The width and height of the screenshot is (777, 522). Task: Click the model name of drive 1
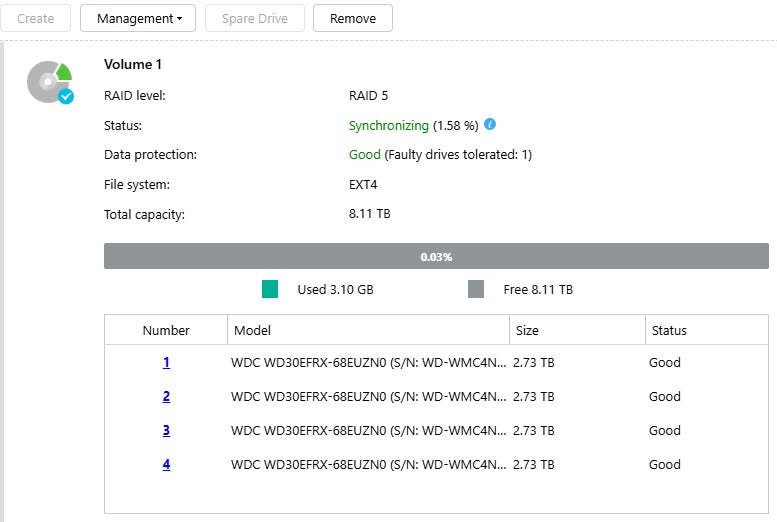(x=368, y=362)
